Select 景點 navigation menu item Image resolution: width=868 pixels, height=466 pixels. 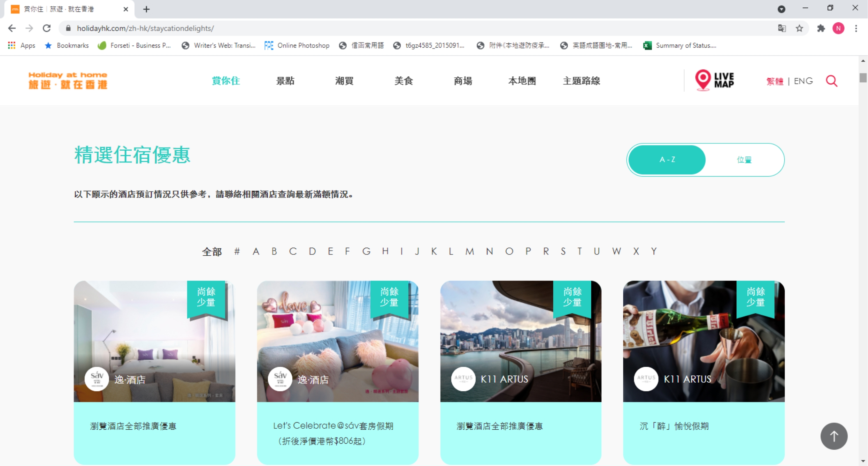tap(285, 81)
